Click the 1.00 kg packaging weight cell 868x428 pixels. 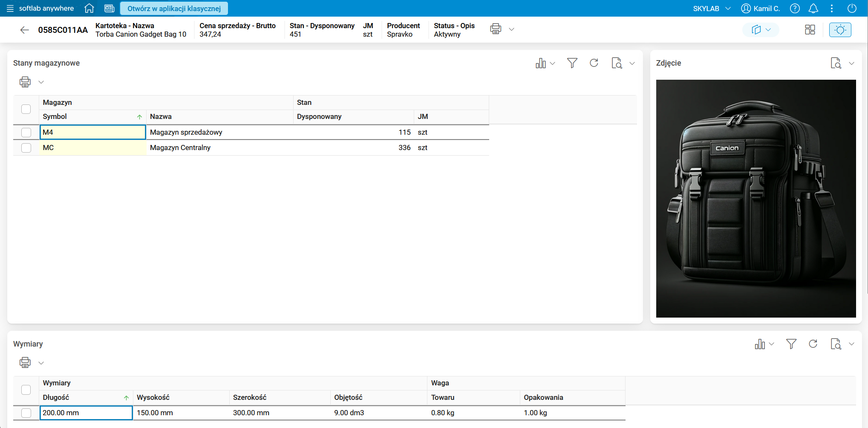(x=573, y=413)
